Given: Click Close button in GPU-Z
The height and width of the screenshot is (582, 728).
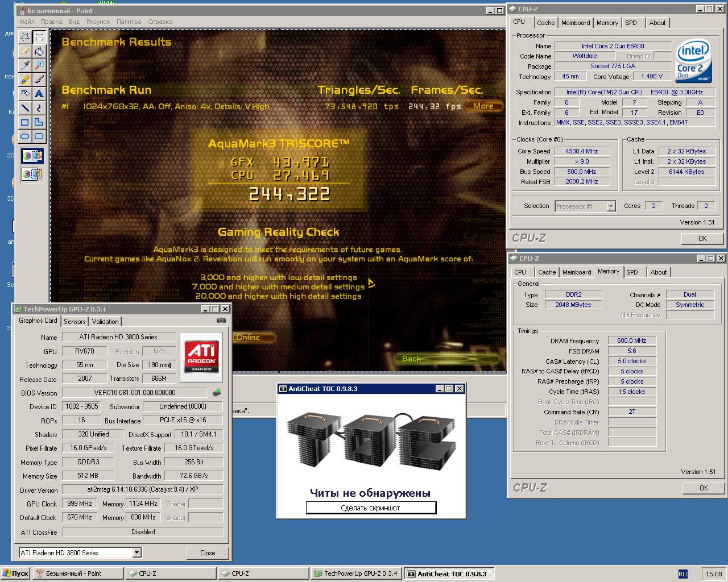Looking at the screenshot, I should tap(208, 552).
